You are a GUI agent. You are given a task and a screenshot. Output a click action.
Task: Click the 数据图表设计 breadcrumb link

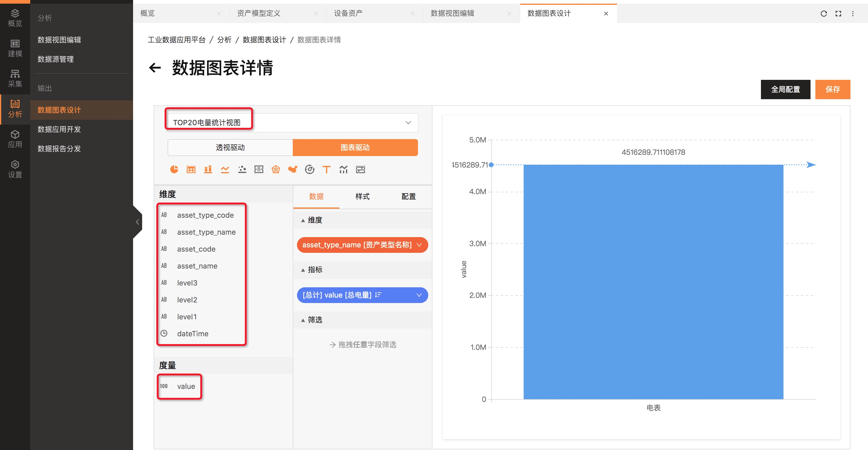click(x=264, y=40)
